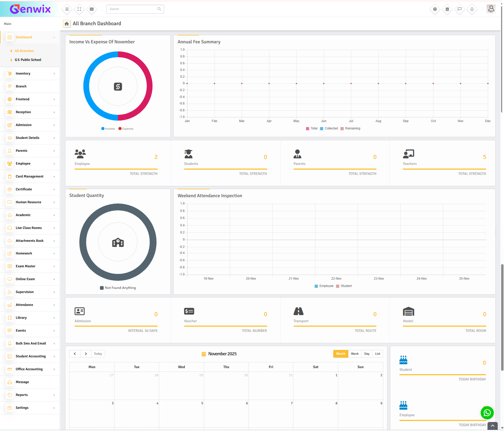Open the notifications bell icon

pyautogui.click(x=472, y=9)
